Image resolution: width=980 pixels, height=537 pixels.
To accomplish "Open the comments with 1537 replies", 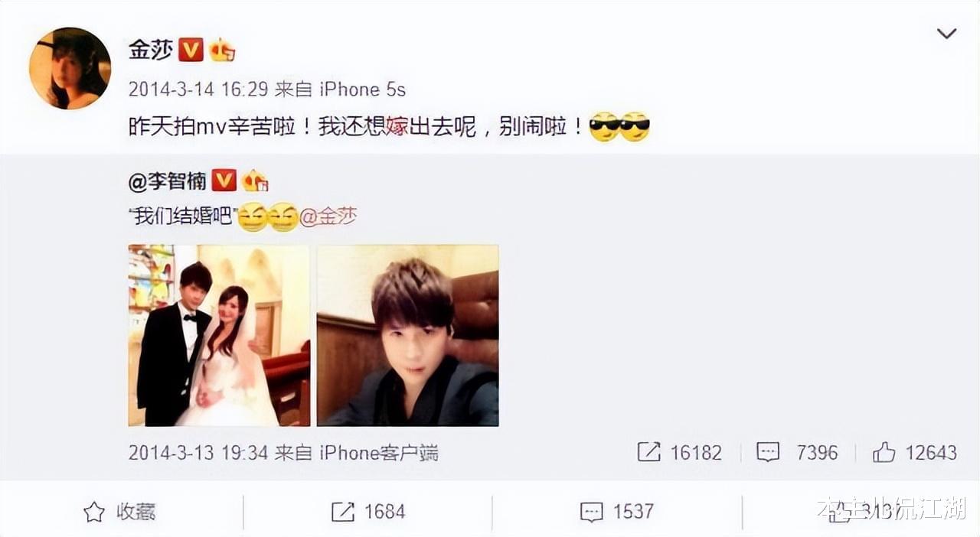I will (617, 512).
